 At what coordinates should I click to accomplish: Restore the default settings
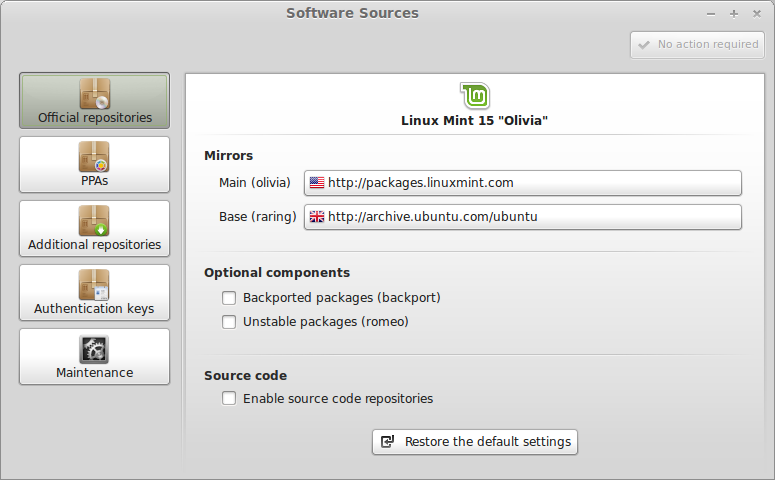pos(475,442)
